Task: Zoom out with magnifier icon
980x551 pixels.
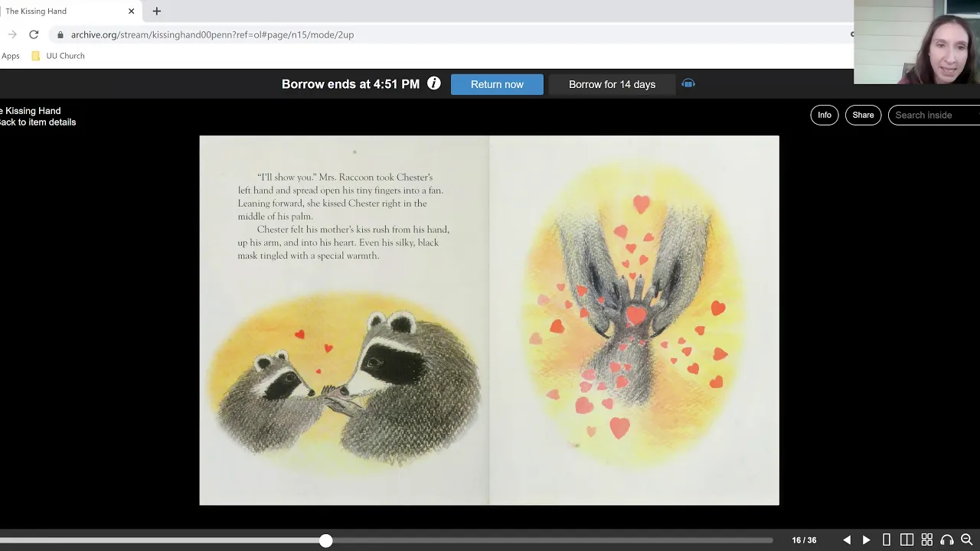Action: tap(966, 540)
